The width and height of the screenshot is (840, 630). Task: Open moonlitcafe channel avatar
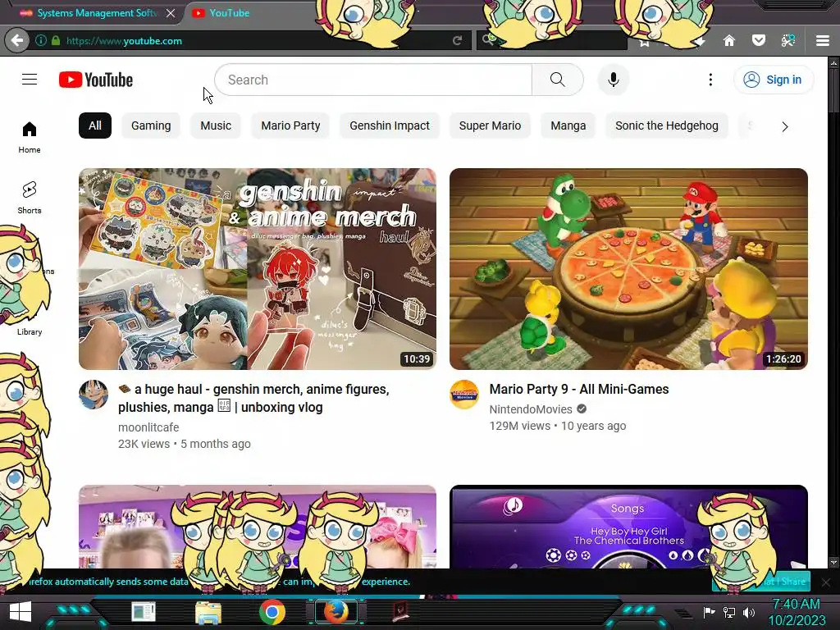(94, 395)
